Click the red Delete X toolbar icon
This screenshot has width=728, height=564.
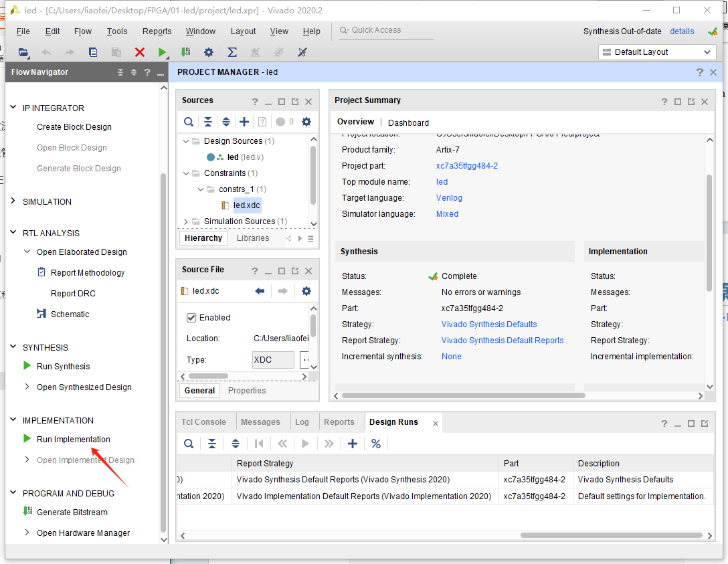coord(139,52)
